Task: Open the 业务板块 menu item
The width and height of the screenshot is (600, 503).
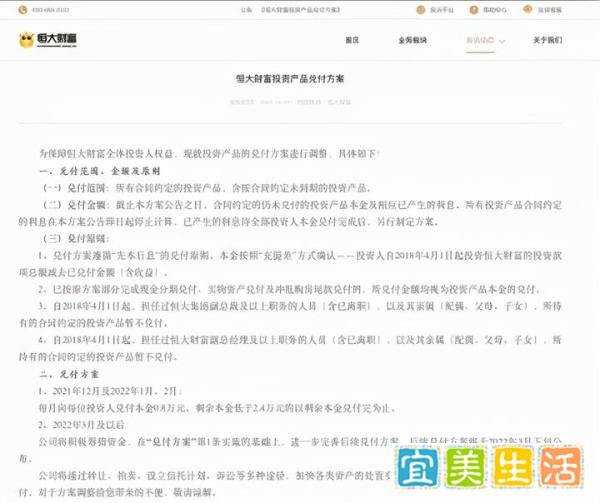Action: click(412, 40)
